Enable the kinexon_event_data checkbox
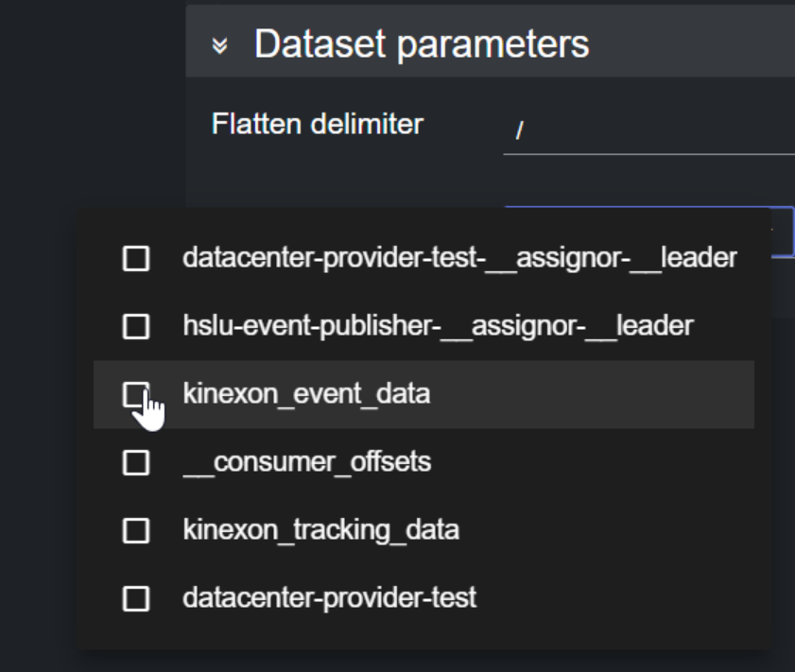The image size is (795, 672). click(x=136, y=394)
